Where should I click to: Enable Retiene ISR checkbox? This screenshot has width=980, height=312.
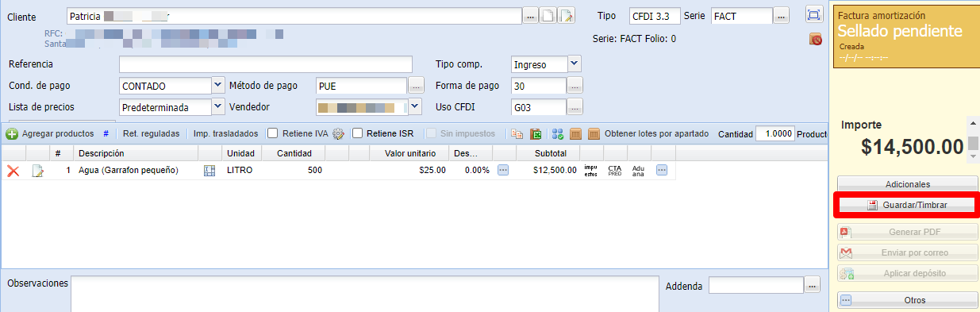358,134
